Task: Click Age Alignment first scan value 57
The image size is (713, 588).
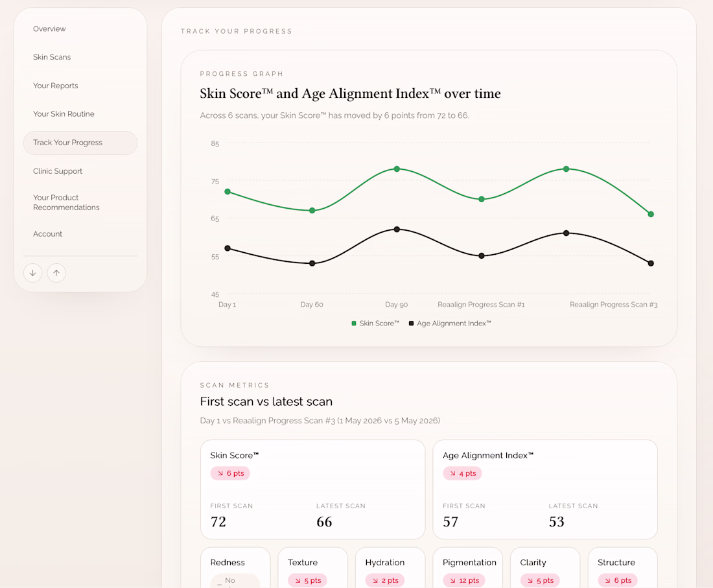Action: [450, 522]
